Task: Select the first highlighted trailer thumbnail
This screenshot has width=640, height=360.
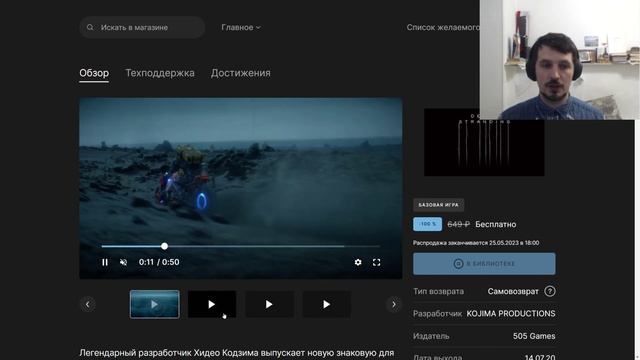Action: point(155,304)
